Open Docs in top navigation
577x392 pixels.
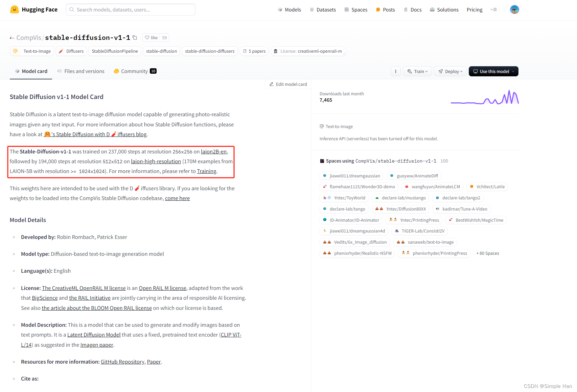pyautogui.click(x=413, y=9)
